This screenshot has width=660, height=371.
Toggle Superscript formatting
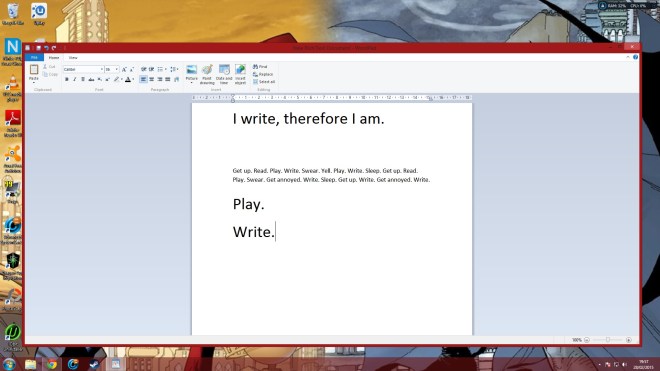(x=107, y=79)
